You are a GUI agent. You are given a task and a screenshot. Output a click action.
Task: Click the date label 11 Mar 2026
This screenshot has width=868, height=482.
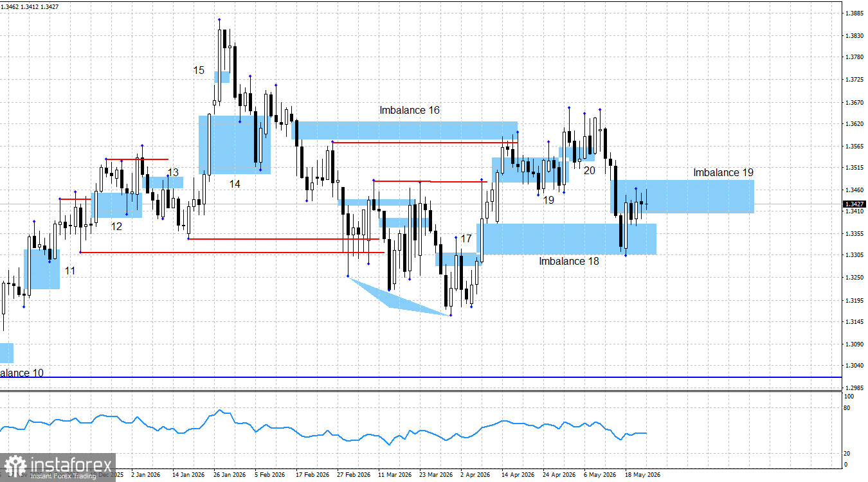(x=394, y=475)
